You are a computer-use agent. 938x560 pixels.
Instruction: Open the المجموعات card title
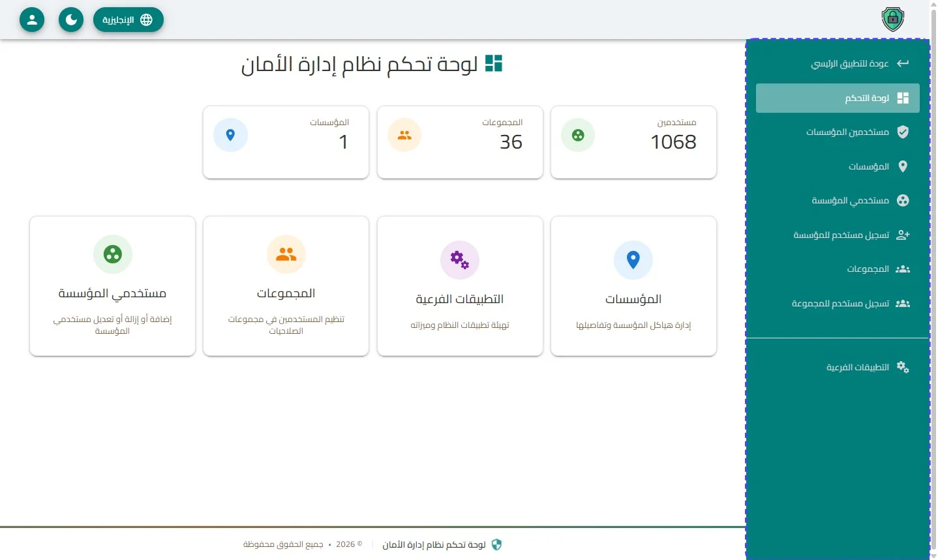pyautogui.click(x=286, y=293)
